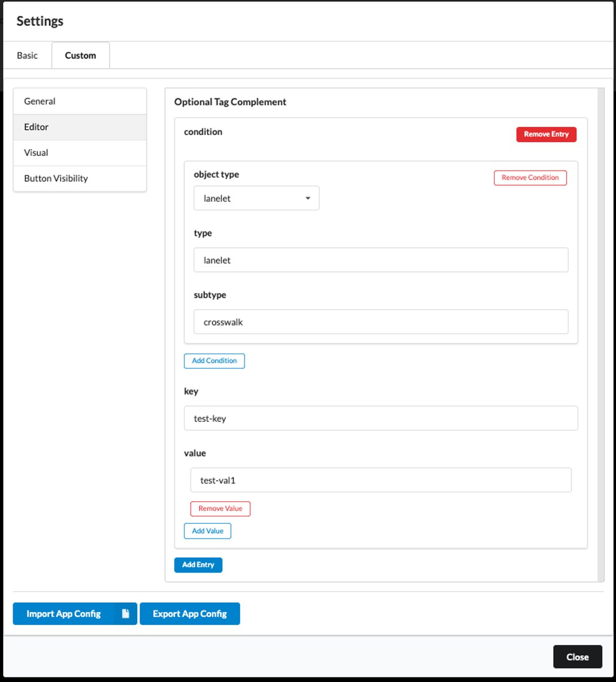Viewport: 616px width, 682px height.
Task: Click the subtype label text
Action: (210, 295)
